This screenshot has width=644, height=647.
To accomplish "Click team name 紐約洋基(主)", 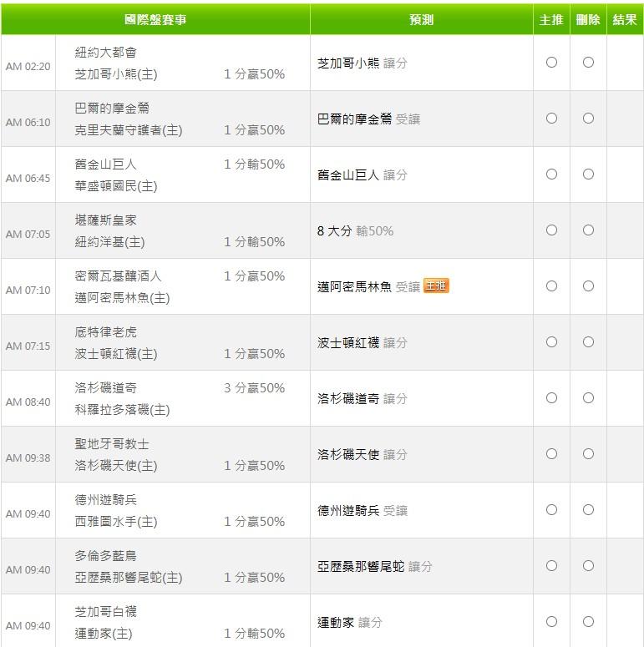I will click(x=109, y=242).
